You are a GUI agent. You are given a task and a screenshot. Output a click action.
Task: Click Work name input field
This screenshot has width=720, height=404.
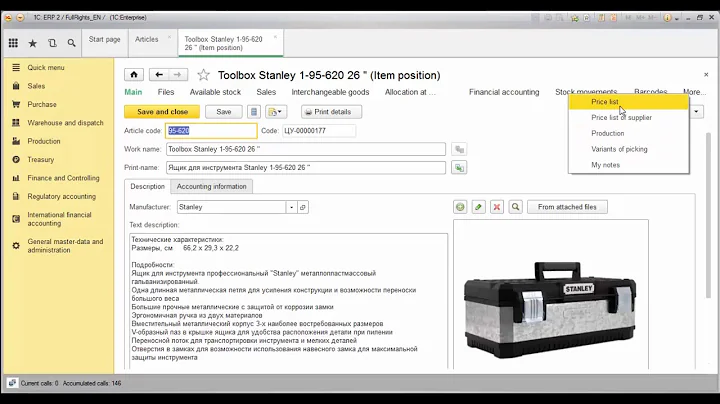pos(306,149)
